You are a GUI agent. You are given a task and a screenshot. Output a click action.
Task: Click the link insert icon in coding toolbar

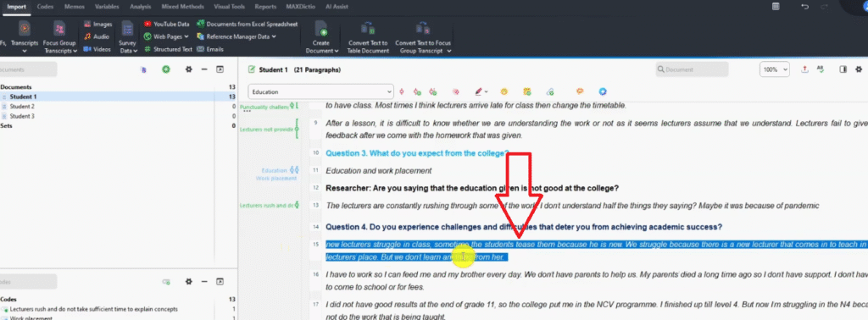(x=550, y=91)
